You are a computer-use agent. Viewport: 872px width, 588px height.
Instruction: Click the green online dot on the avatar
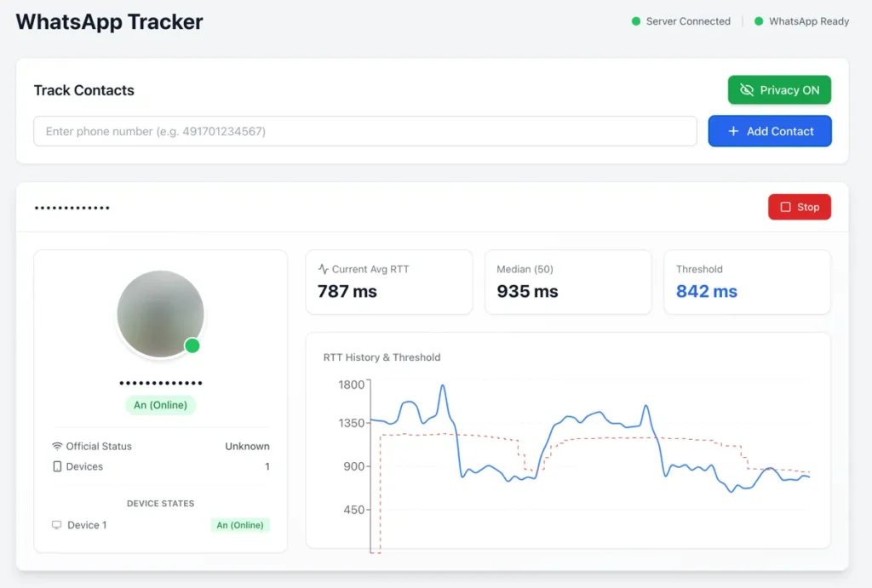click(x=192, y=345)
